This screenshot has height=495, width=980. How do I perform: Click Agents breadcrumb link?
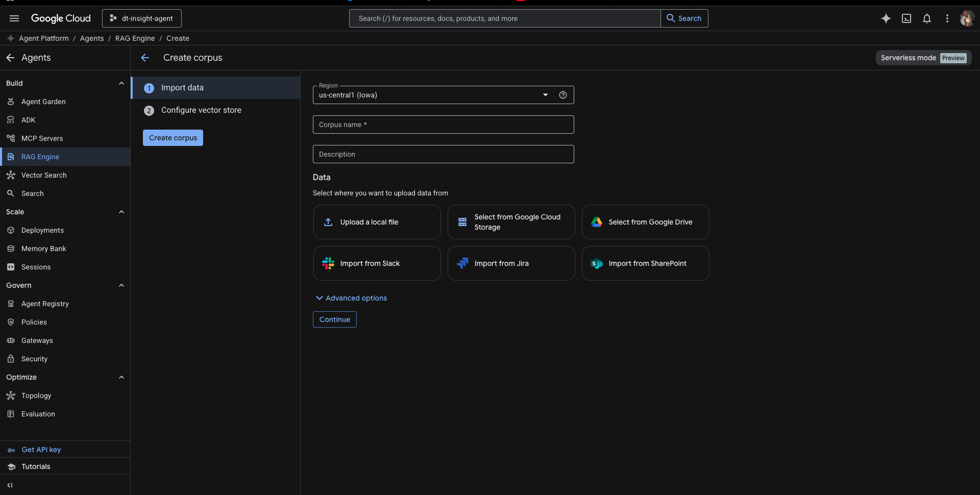[x=92, y=38]
